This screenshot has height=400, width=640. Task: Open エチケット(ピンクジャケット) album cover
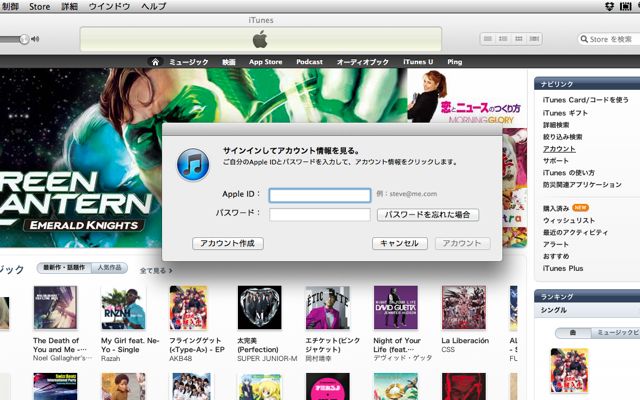tap(327, 307)
